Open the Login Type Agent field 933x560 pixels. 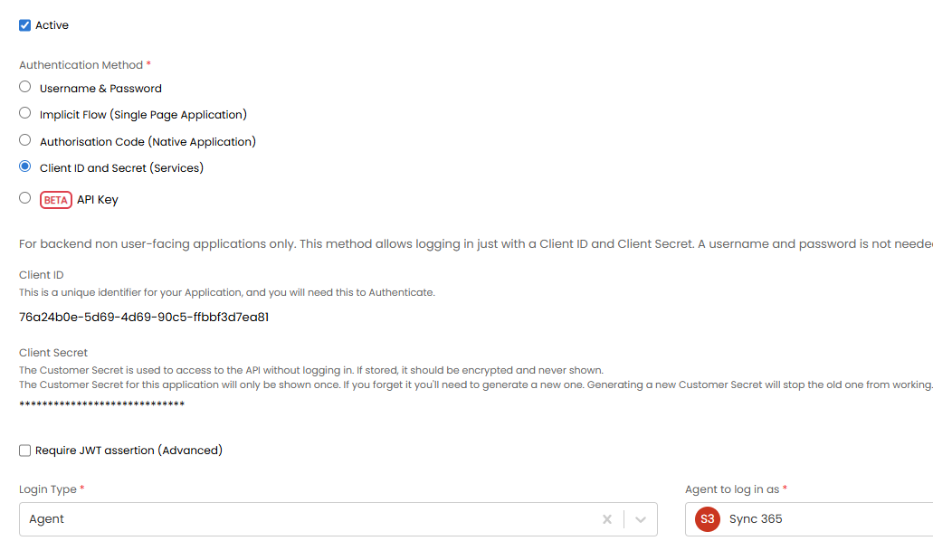tap(308, 519)
